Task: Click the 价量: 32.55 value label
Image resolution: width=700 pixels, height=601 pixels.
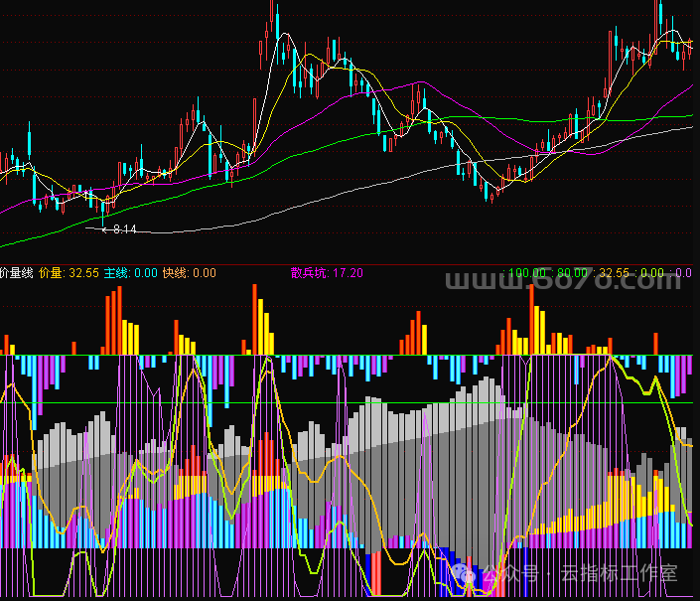Action: 69,273
